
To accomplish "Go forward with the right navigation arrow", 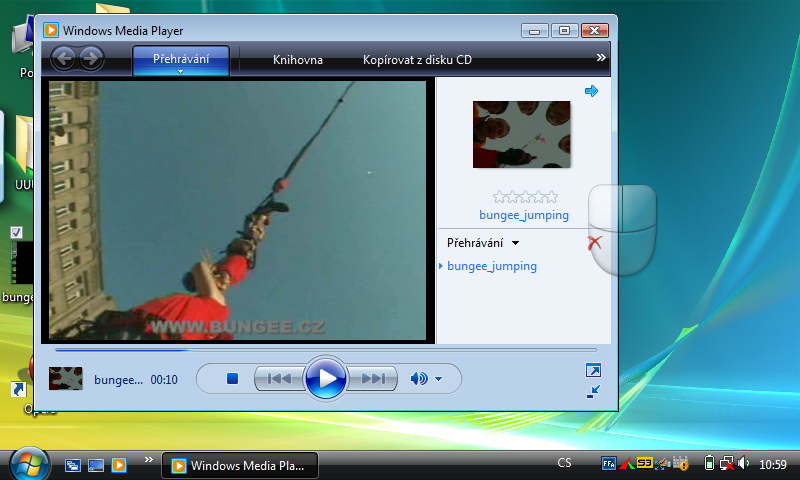I will (x=91, y=59).
